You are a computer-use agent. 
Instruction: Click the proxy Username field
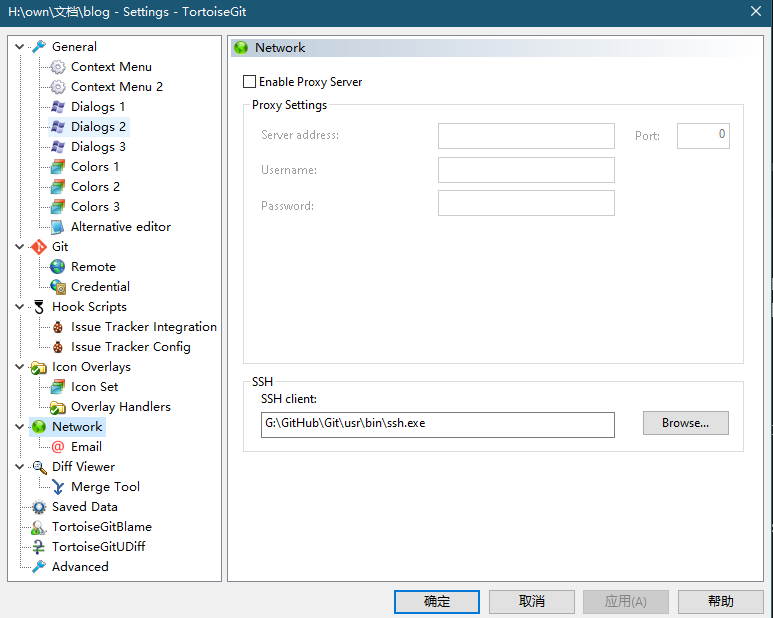coord(526,170)
